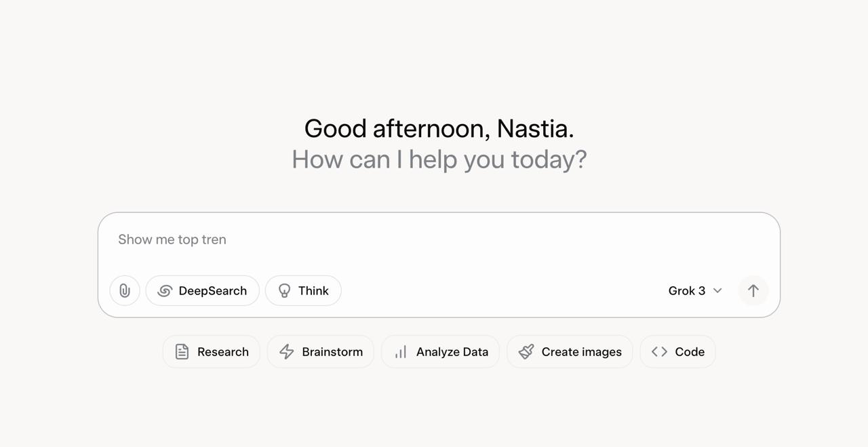Click the "Good afternoon, Nastia." heading
868x447 pixels.
tap(439, 129)
